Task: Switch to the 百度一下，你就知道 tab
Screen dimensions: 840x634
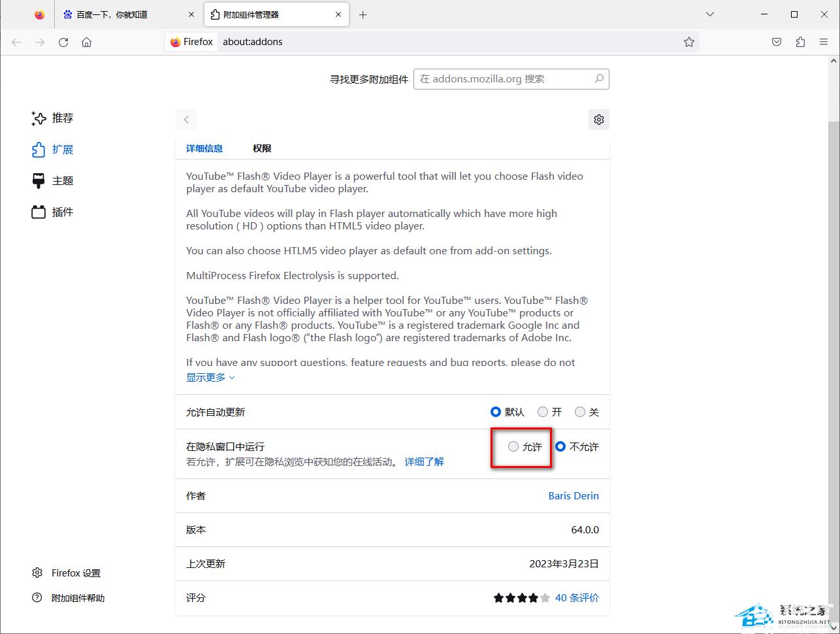Action: coord(129,14)
